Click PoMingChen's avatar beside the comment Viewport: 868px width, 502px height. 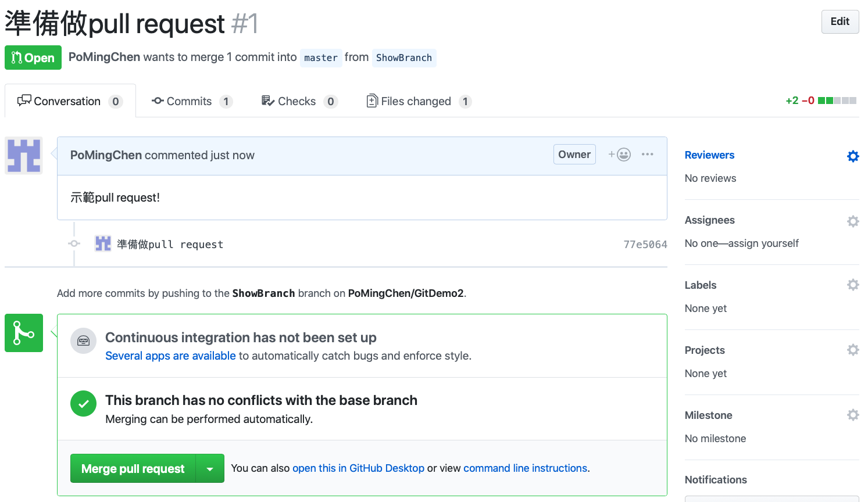pos(24,156)
